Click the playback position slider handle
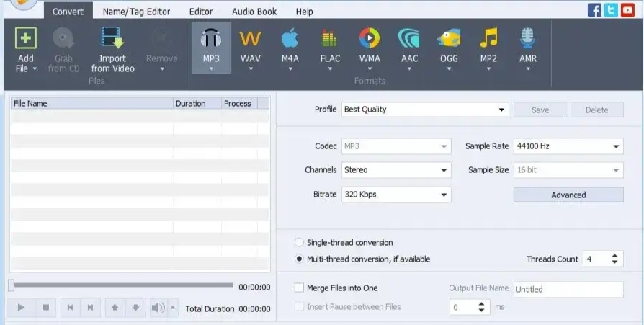This screenshot has width=644, height=325. coord(11,285)
